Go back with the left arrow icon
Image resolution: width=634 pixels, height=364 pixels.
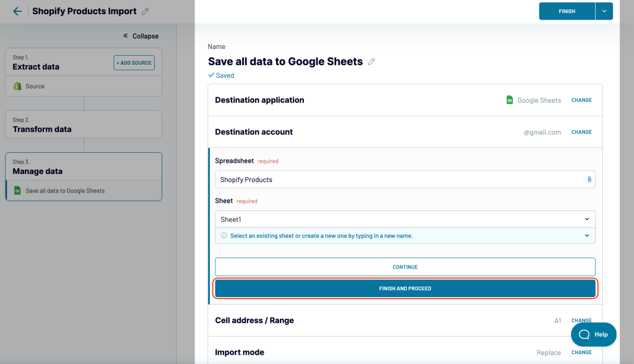[x=17, y=11]
